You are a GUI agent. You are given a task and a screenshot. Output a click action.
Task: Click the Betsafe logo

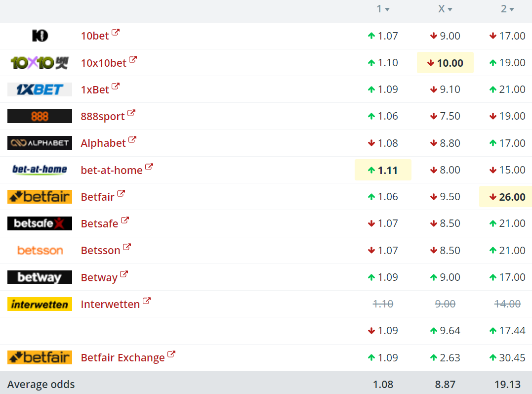40,223
